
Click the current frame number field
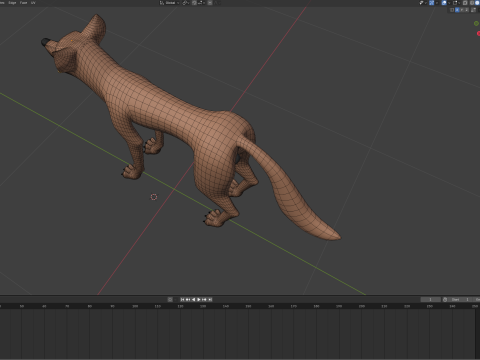pyautogui.click(x=430, y=299)
